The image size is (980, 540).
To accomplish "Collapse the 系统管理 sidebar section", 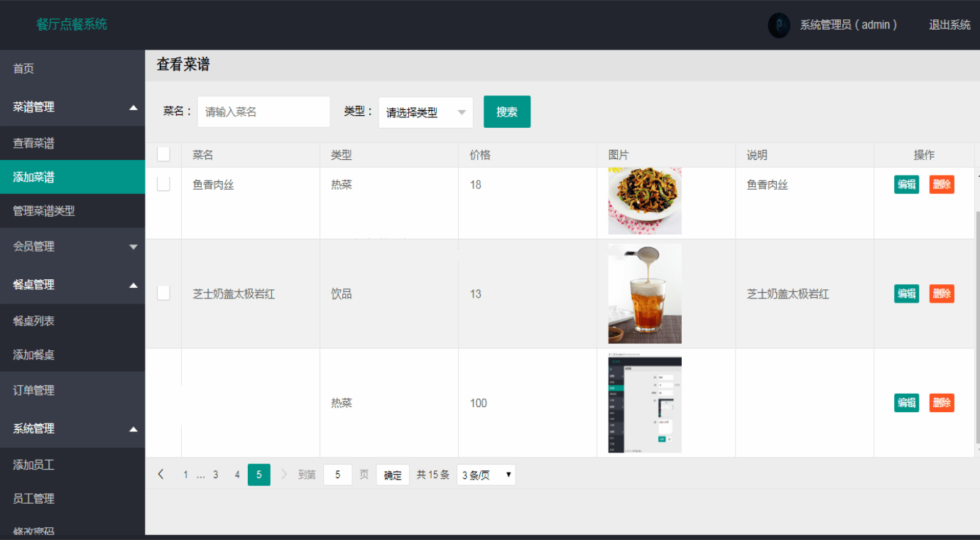I will coord(72,428).
